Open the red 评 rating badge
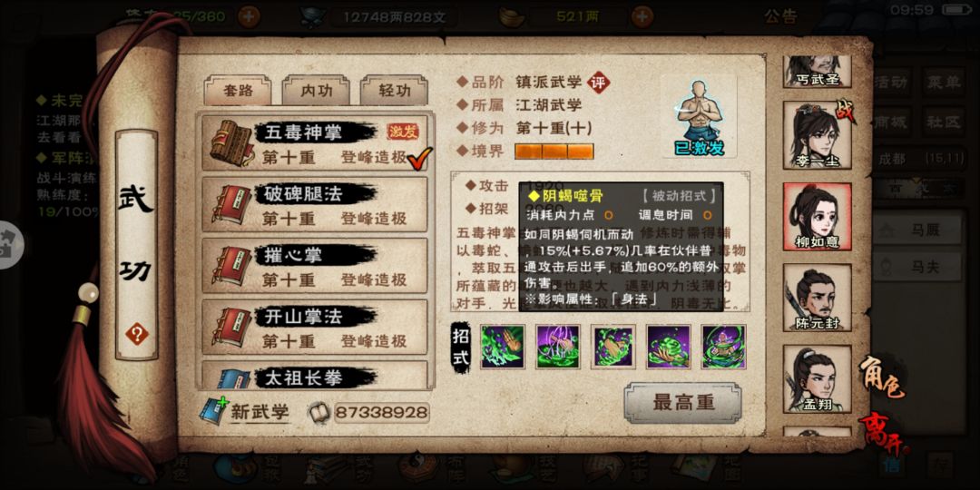 point(599,83)
